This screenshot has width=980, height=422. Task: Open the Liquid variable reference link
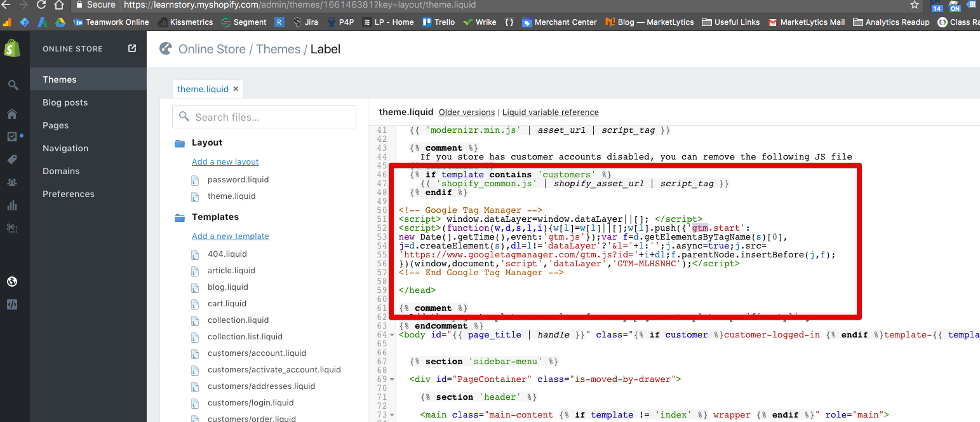(x=550, y=112)
